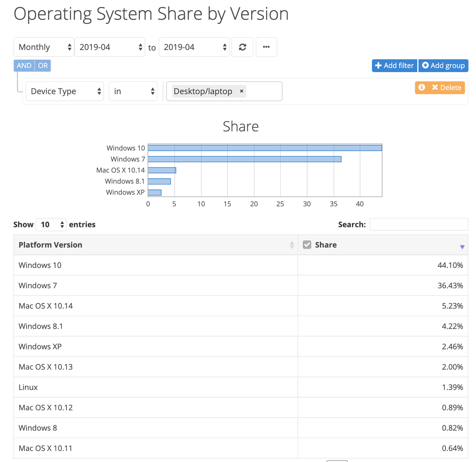The image size is (476, 462).
Task: Select the AND filter mode
Action: (23, 65)
